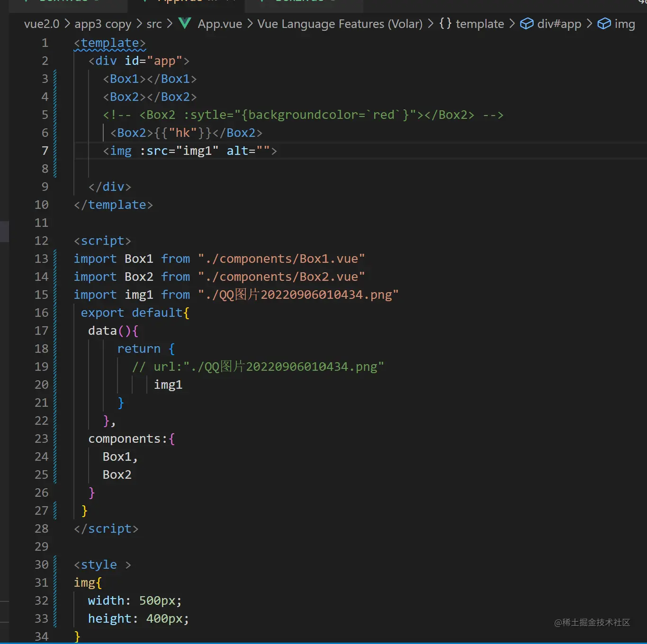Click line number 26 in the gutter
Viewport: 647px width, 644px height.
click(42, 493)
